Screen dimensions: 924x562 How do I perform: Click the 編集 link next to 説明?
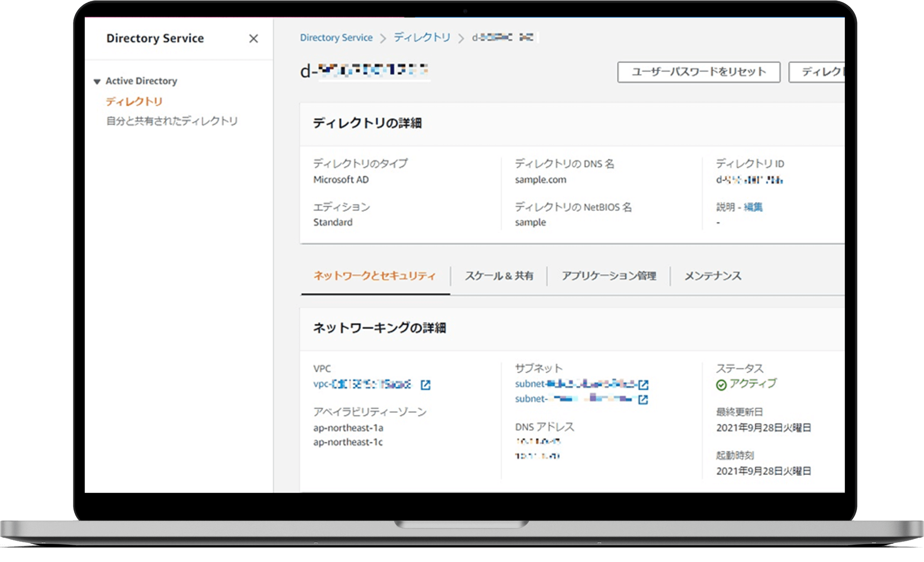(x=753, y=207)
